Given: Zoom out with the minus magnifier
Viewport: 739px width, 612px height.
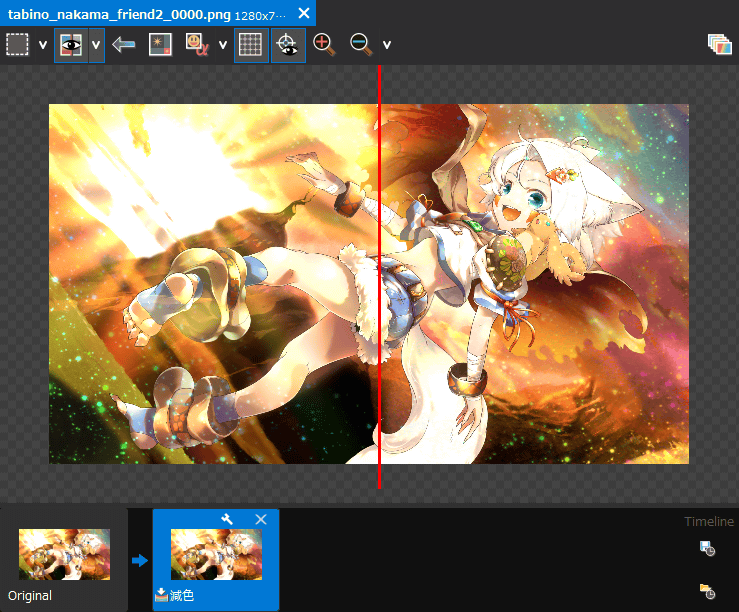Looking at the screenshot, I should pos(361,45).
